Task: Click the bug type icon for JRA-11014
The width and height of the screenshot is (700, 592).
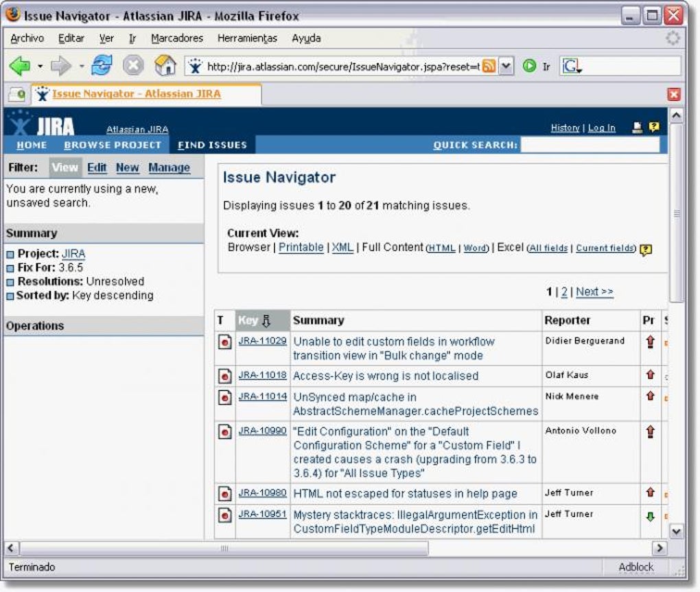Action: coord(224,397)
